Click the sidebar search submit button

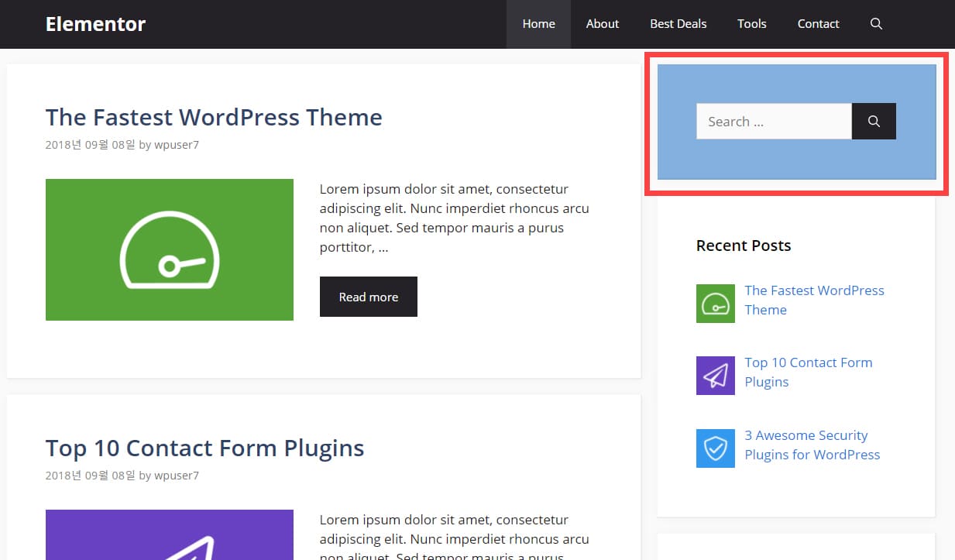click(x=874, y=122)
